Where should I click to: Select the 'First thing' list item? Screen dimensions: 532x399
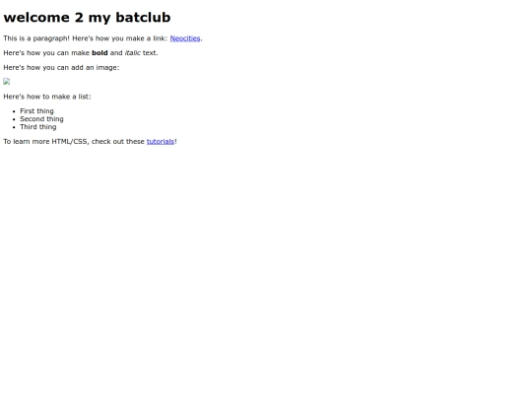click(x=36, y=111)
